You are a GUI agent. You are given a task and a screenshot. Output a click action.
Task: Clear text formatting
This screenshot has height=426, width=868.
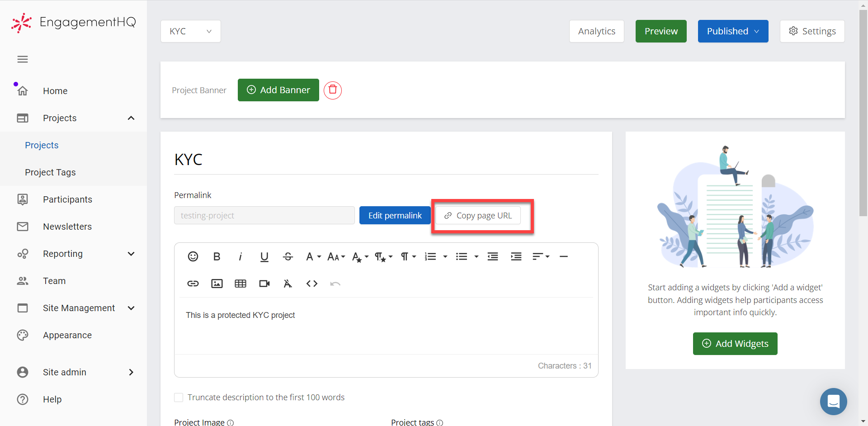click(x=288, y=284)
